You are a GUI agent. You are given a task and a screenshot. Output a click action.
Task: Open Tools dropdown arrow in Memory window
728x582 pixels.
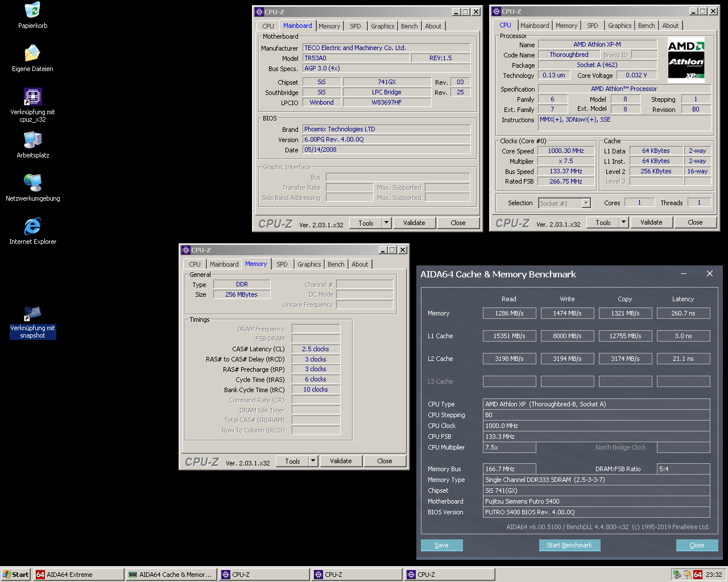(x=313, y=461)
